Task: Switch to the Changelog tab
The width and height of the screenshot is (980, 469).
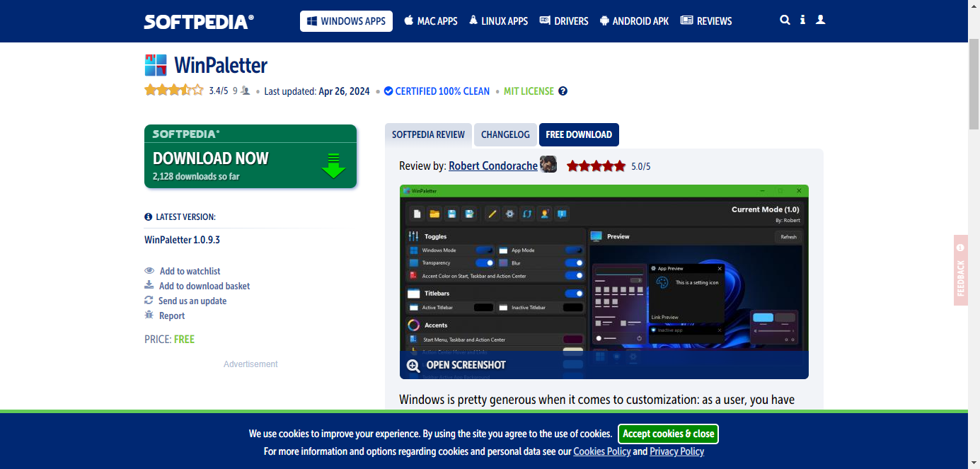Action: click(505, 134)
